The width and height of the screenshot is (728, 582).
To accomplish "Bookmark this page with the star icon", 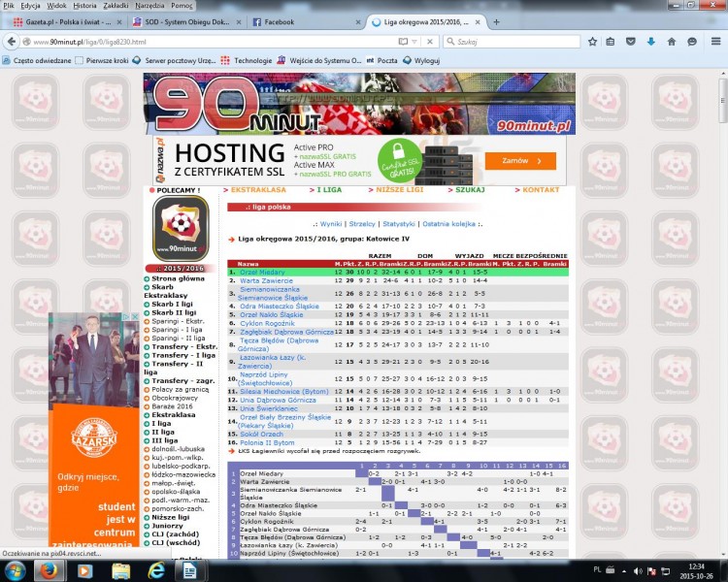I will pyautogui.click(x=592, y=42).
